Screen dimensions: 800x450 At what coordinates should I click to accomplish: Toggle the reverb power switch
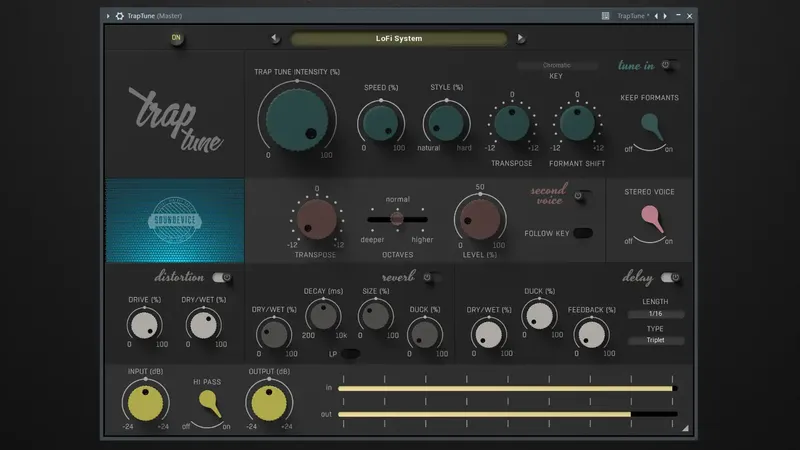[x=432, y=277]
